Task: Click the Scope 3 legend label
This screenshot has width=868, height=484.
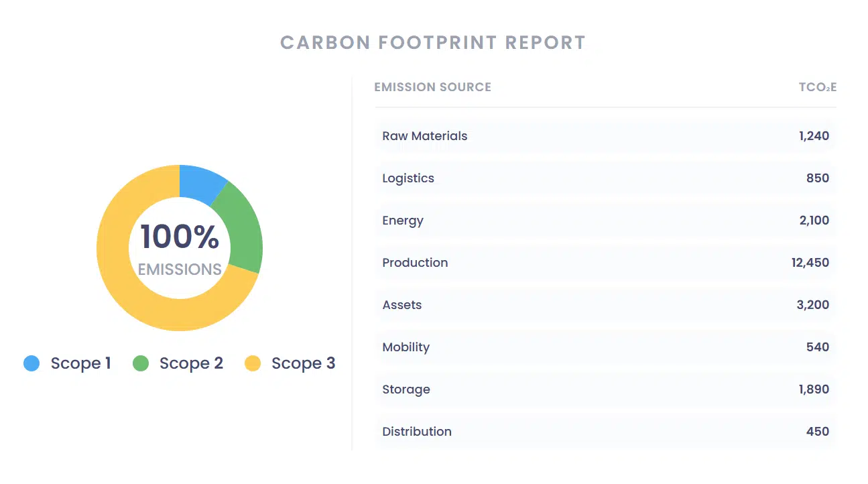Action: pyautogui.click(x=303, y=363)
